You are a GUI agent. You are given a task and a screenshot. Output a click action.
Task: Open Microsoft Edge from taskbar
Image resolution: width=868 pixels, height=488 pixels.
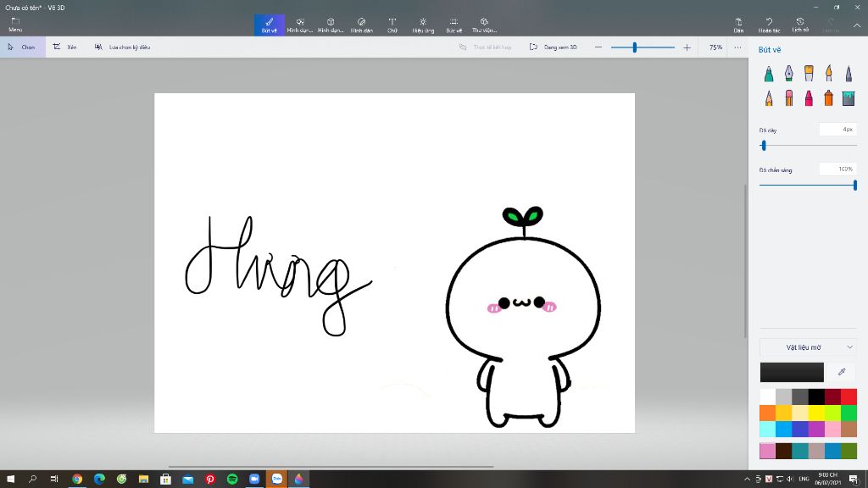[99, 479]
